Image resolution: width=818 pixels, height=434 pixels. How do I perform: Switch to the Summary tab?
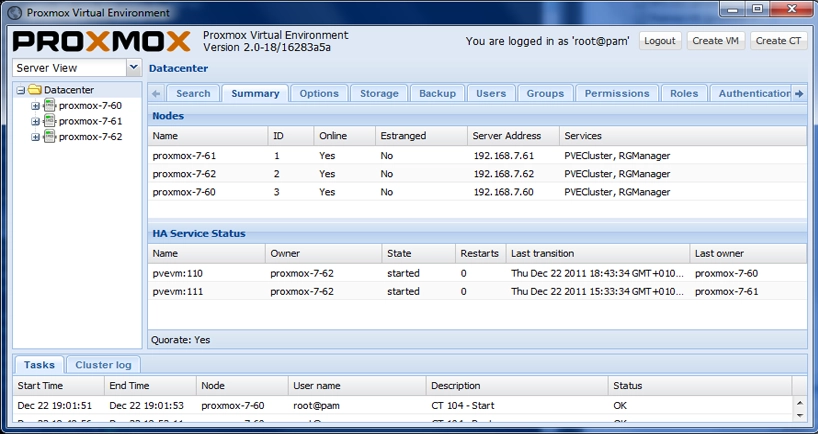point(255,93)
